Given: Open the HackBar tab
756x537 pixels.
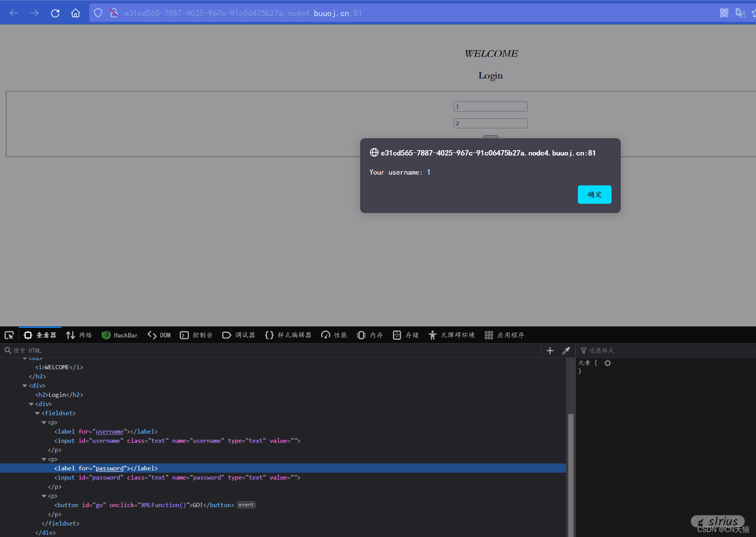Looking at the screenshot, I should [x=120, y=335].
